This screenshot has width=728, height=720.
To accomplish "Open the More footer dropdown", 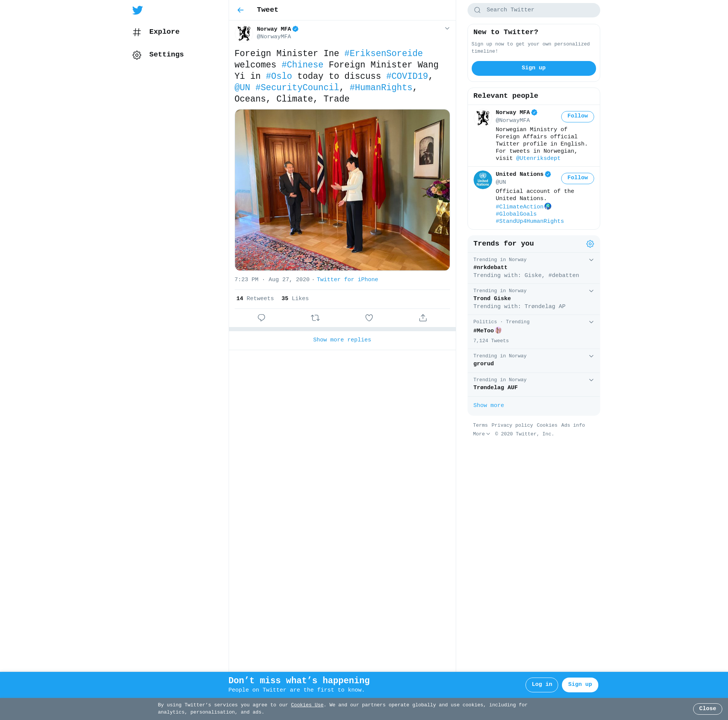I will [481, 434].
